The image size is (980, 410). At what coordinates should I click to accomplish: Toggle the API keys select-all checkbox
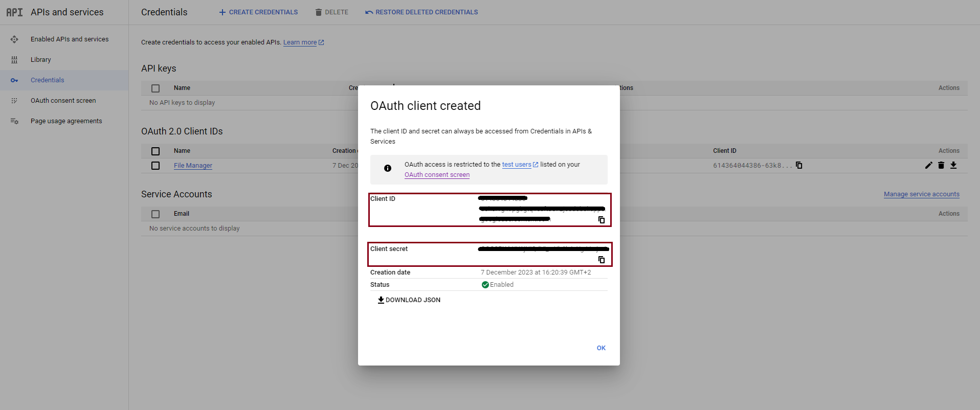155,88
